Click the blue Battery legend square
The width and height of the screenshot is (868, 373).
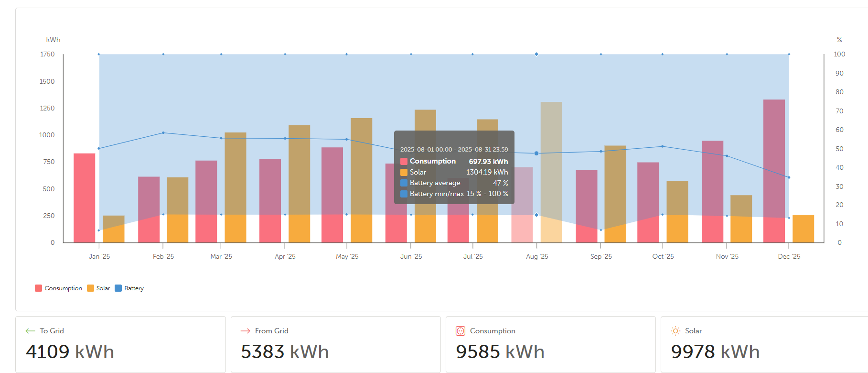(118, 288)
